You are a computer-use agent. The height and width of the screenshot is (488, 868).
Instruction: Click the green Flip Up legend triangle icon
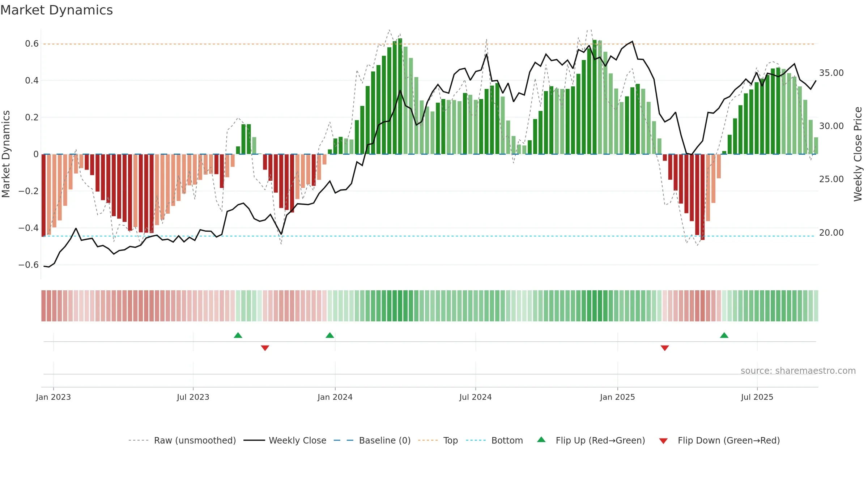541,440
